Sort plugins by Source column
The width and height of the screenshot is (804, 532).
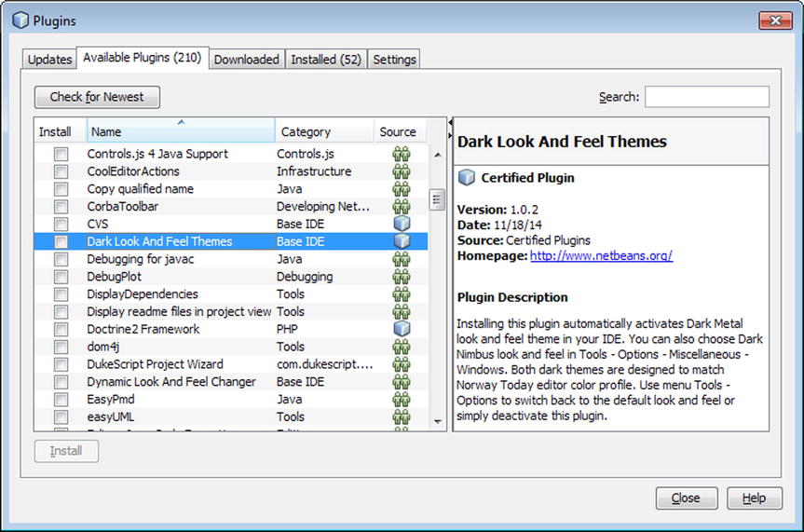tap(400, 131)
